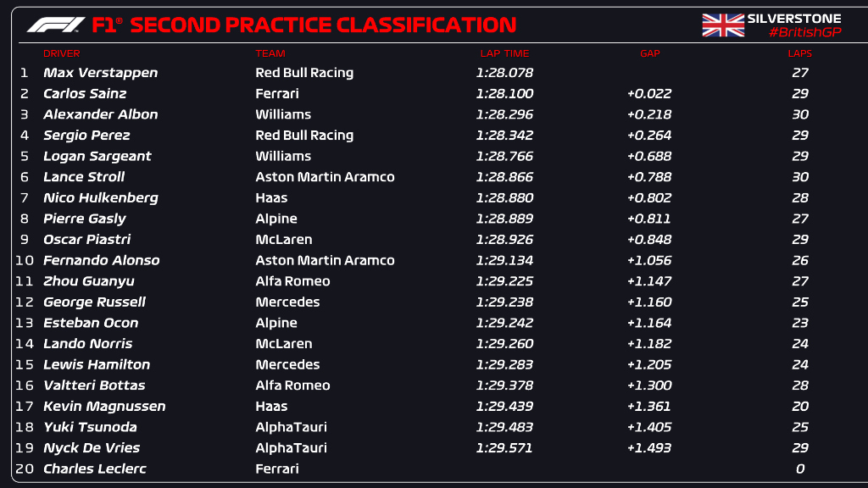This screenshot has height=488, width=868.
Task: Select the LAP TIME column header
Action: (x=504, y=53)
